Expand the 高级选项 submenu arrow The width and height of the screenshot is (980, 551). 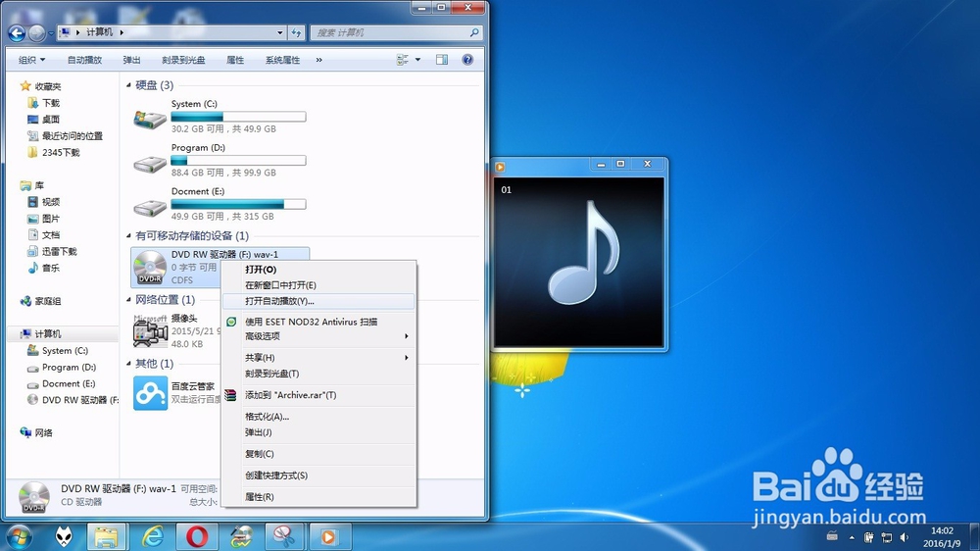point(407,336)
